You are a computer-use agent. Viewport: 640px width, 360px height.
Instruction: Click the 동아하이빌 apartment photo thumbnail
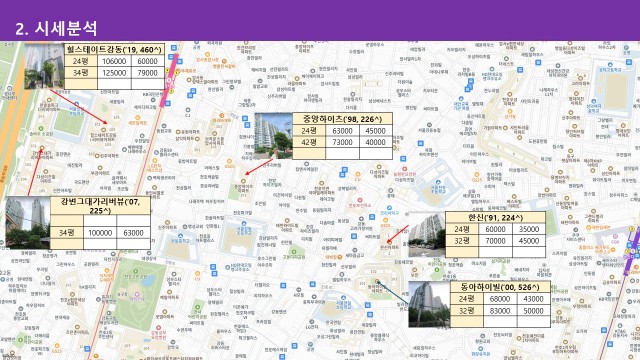pos(429,304)
